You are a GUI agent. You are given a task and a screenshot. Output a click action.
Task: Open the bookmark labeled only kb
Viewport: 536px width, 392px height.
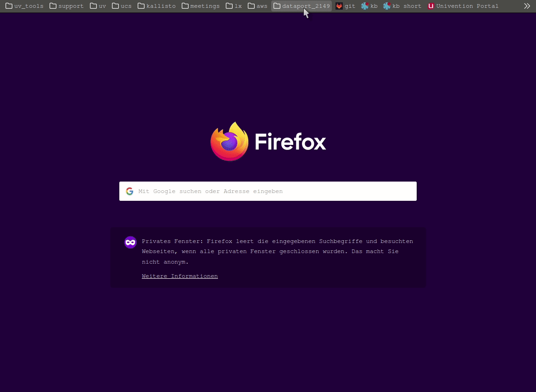pos(369,6)
